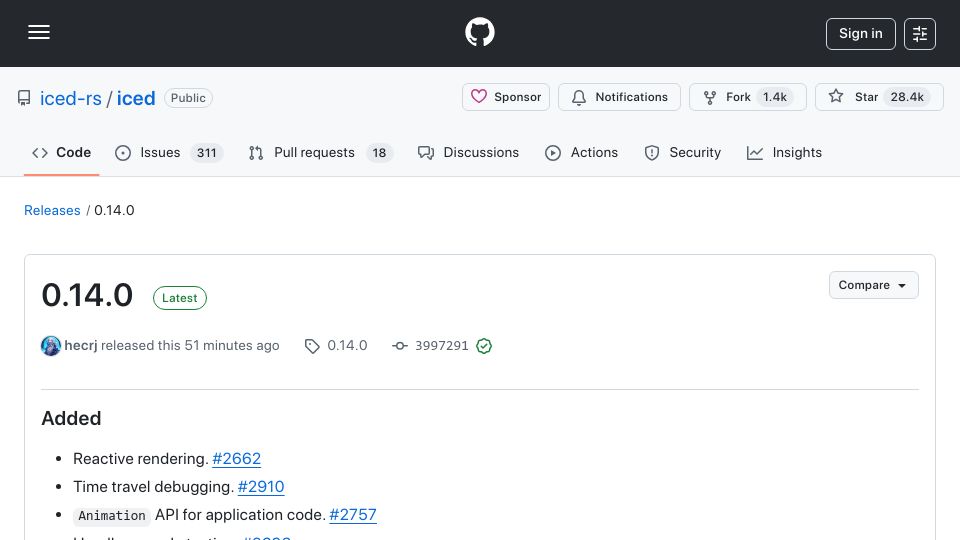
Task: Open the Insights tab
Action: coord(784,152)
